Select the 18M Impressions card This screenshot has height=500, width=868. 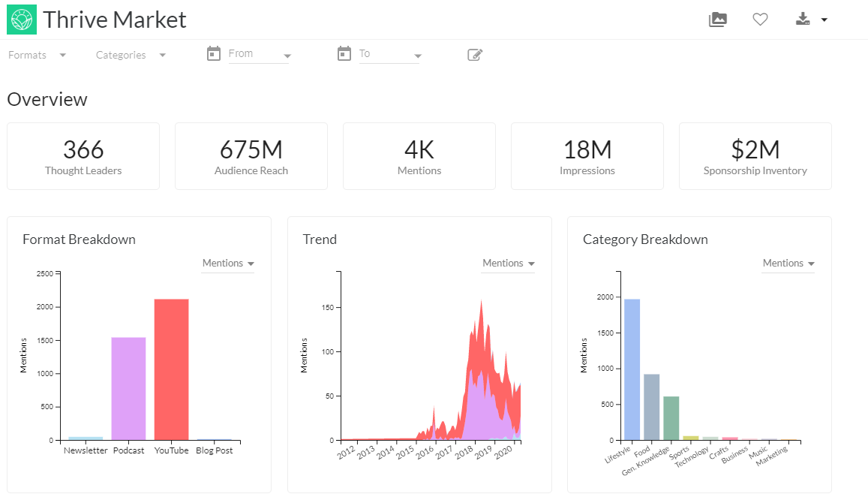tap(587, 156)
